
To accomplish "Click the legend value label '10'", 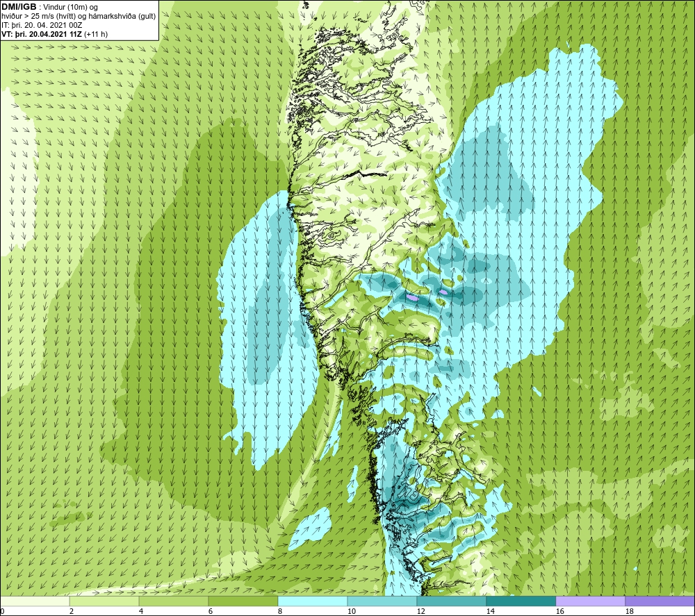I will point(351,612).
